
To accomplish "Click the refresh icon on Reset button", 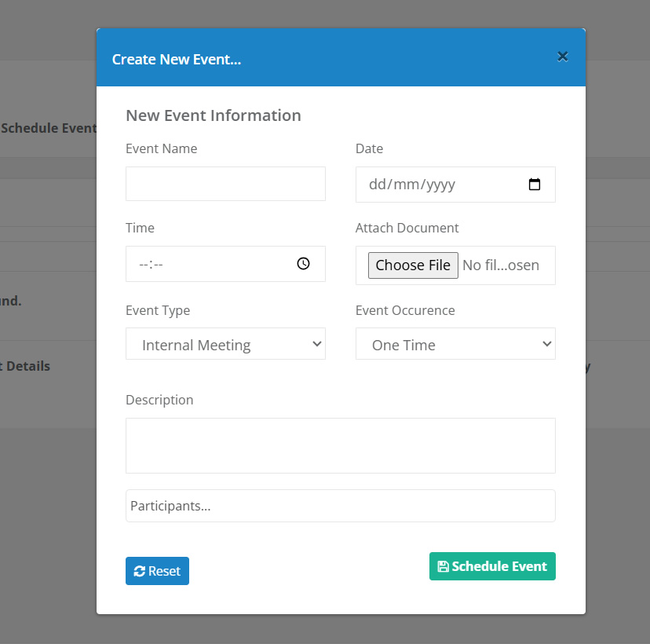I will pos(139,571).
